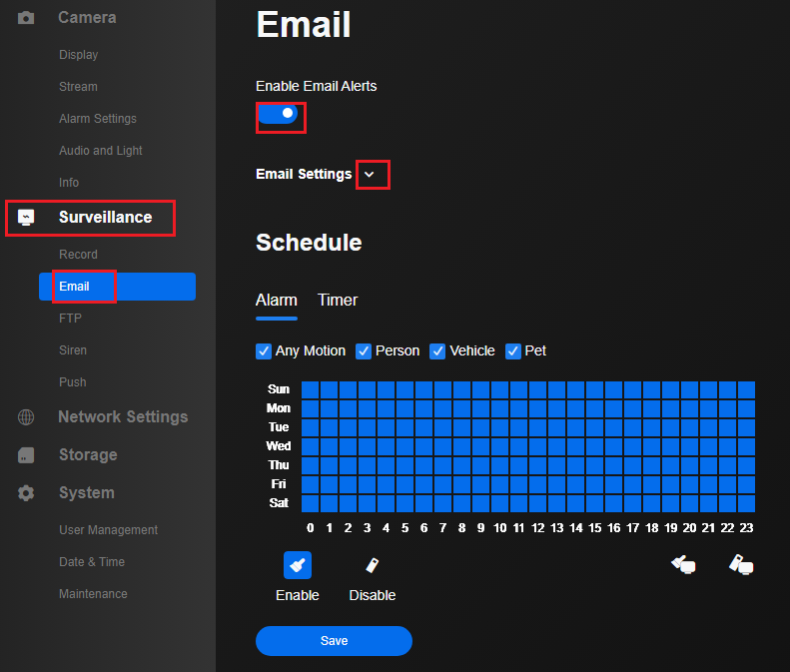This screenshot has width=790, height=672.
Task: Click the Network Settings globe icon
Action: (x=26, y=417)
